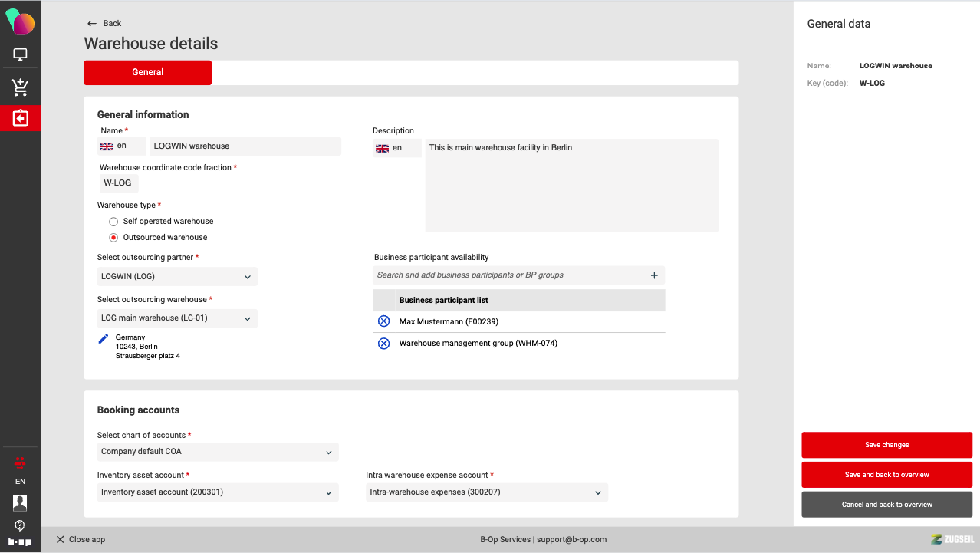
Task: Open the shopping cart sidebar icon
Action: [x=20, y=87]
